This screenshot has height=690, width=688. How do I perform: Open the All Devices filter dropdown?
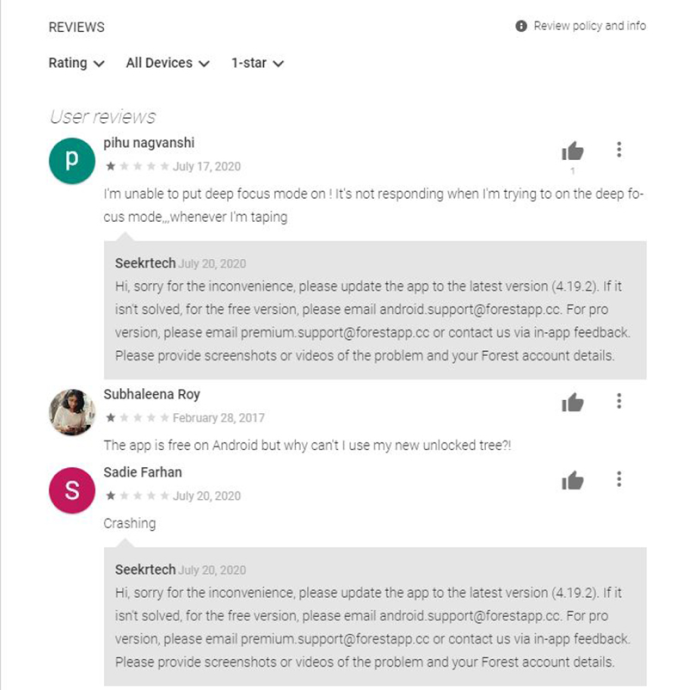tap(167, 63)
